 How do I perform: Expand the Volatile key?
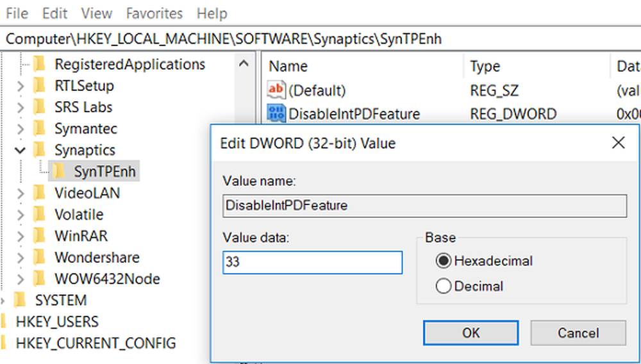pos(21,215)
